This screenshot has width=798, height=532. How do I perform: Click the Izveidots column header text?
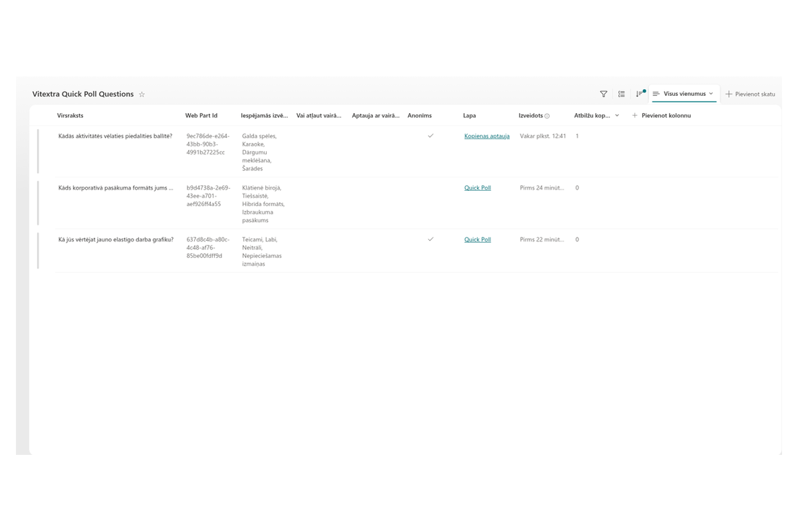coord(531,116)
